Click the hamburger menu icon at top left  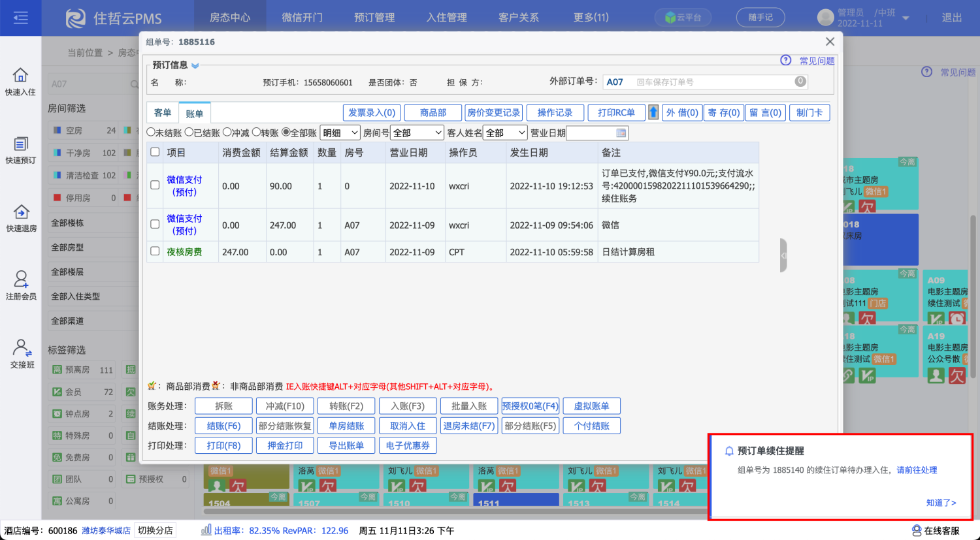click(21, 18)
